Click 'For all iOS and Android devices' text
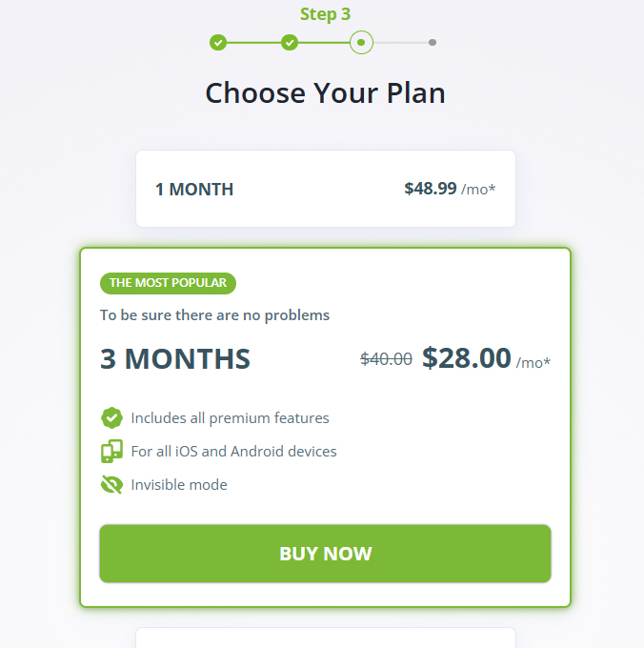Viewport: 644px width, 648px height. 233,451
